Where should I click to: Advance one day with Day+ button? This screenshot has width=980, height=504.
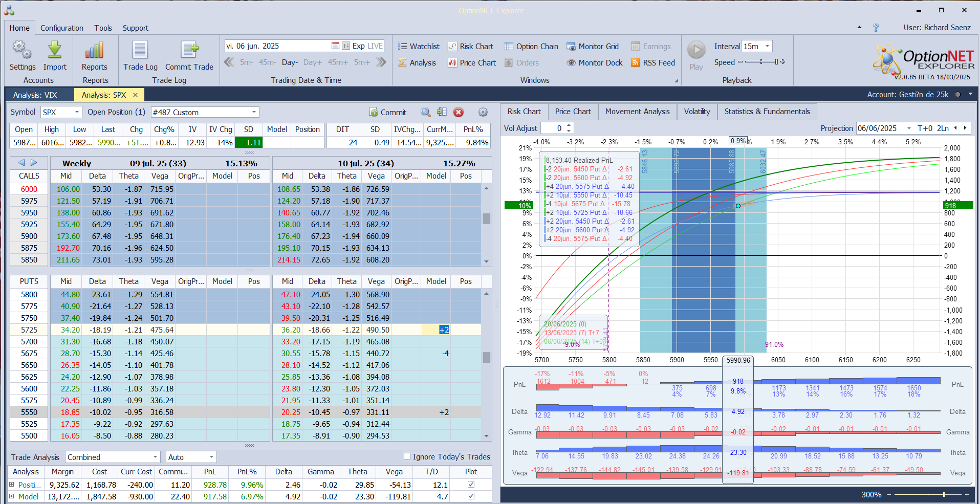pyautogui.click(x=312, y=62)
